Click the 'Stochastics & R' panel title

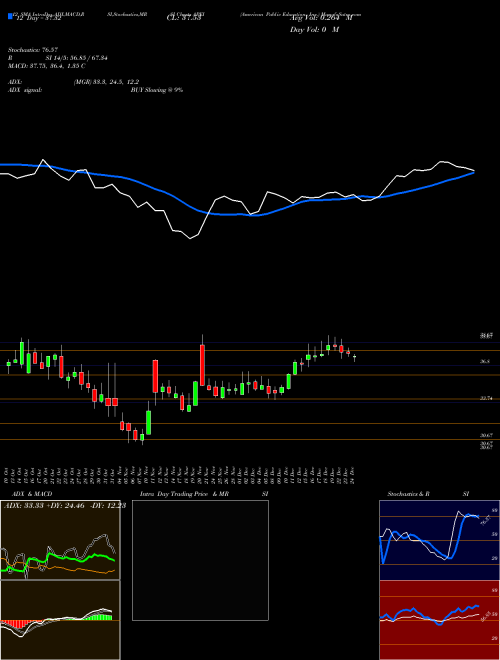(408, 494)
